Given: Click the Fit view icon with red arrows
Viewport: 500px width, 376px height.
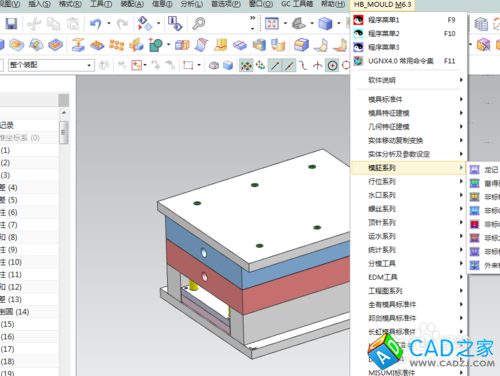Looking at the screenshot, I should [x=272, y=24].
